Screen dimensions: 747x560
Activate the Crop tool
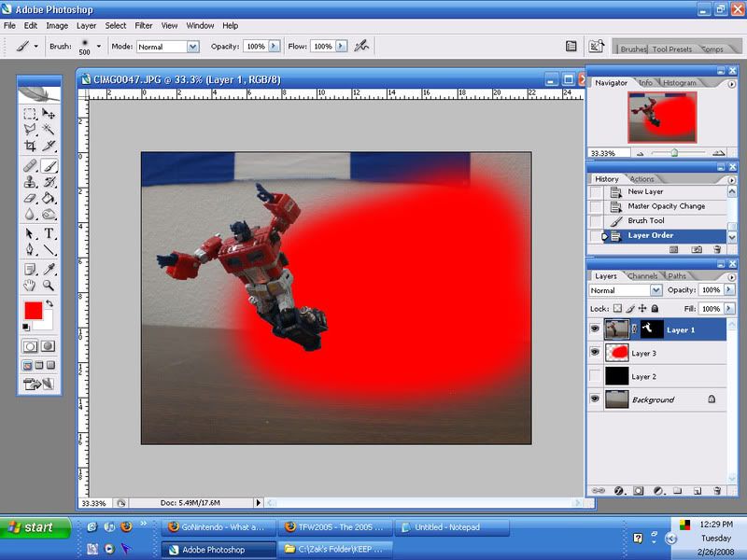[30, 146]
